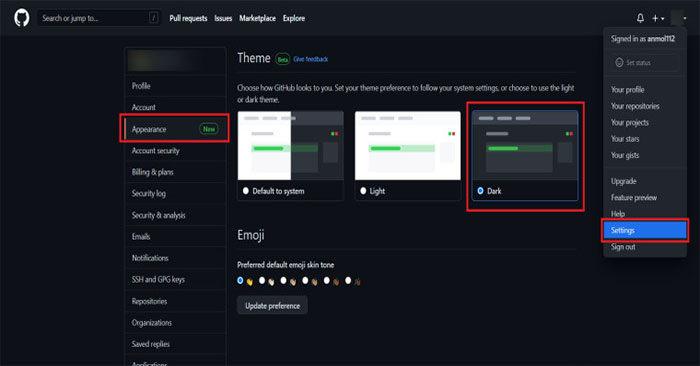Open Profile in settings sidebar

tap(175, 86)
